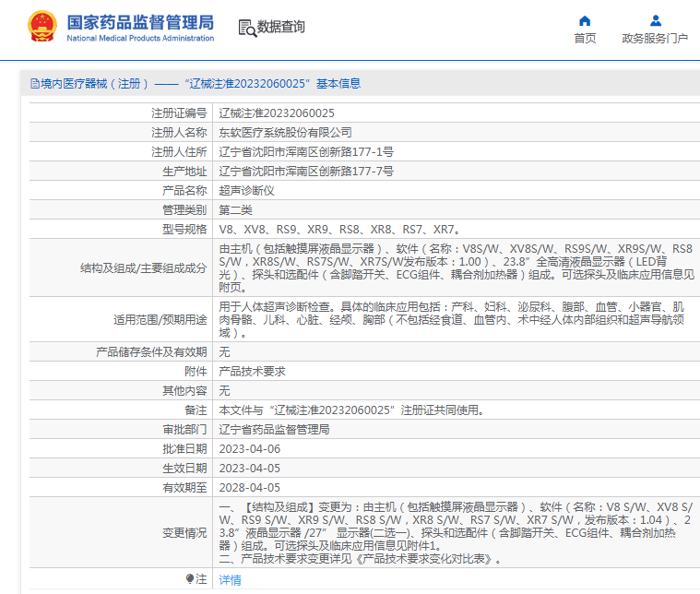
Task: Click the NMPA national emblem logo
Action: [x=41, y=27]
